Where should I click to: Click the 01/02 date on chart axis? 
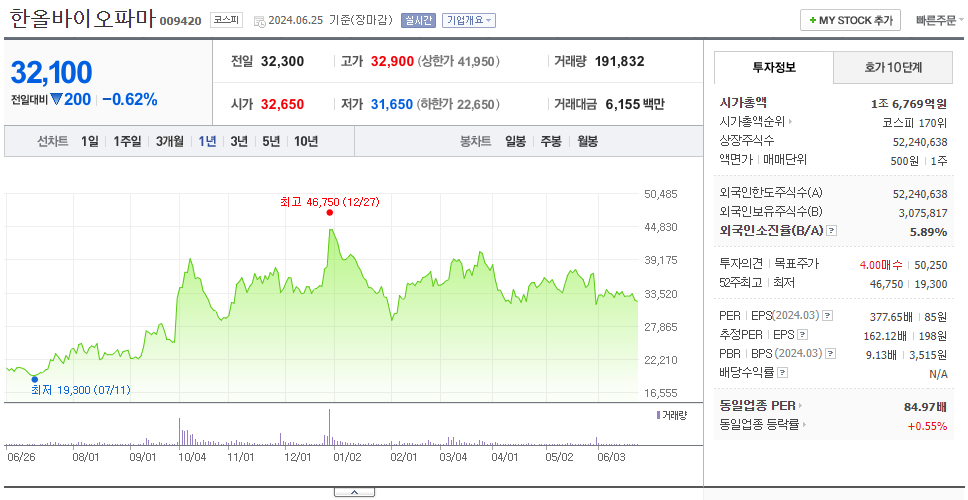[347, 457]
